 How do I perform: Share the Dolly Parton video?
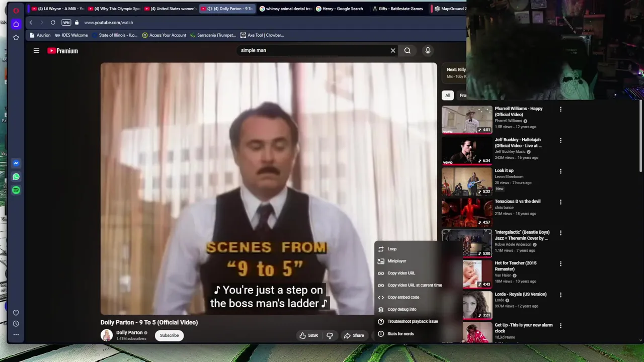click(x=354, y=335)
